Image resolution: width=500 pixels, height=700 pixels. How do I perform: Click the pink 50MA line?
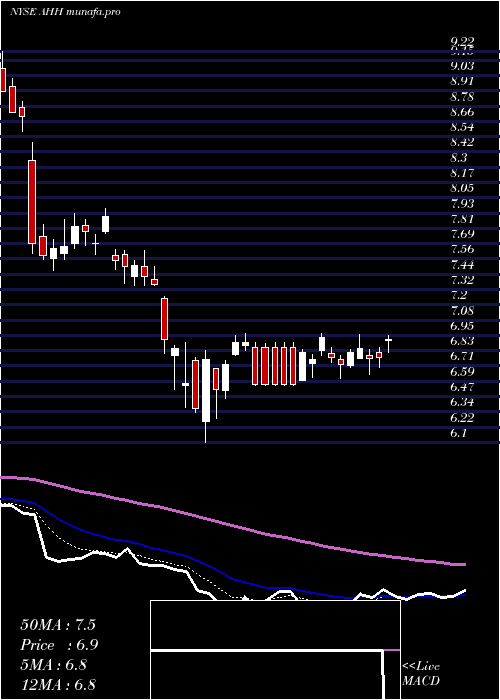point(232,526)
